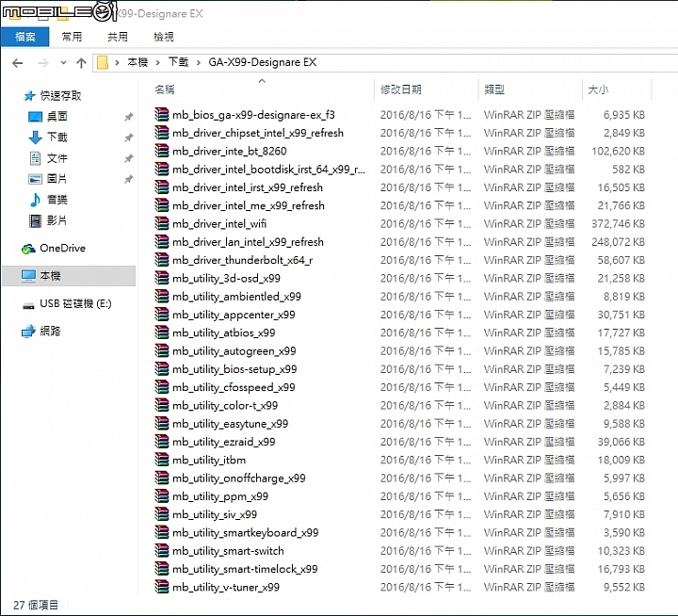Select file name mb_utility_ezraid_x99
Image resolution: width=678 pixels, height=616 pixels.
pyautogui.click(x=224, y=442)
